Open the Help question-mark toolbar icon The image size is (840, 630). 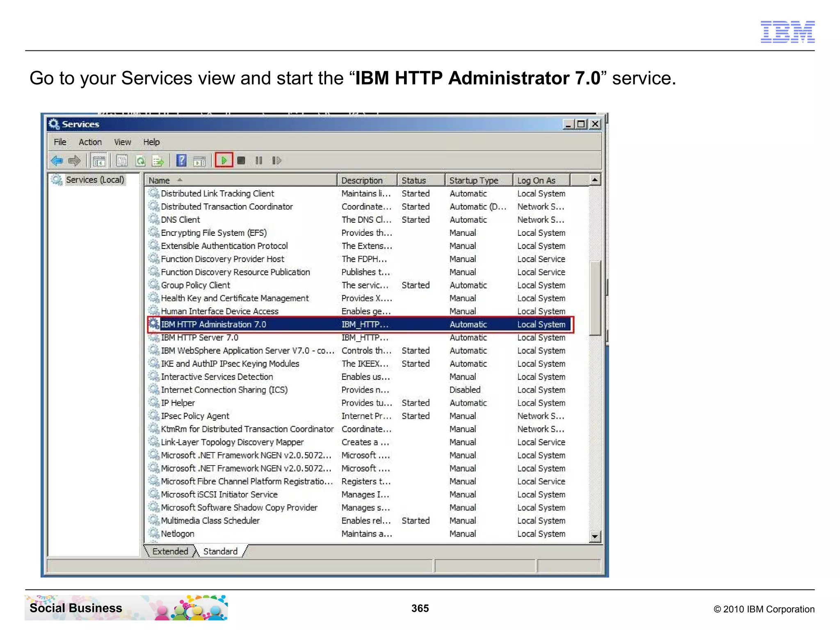(x=181, y=160)
